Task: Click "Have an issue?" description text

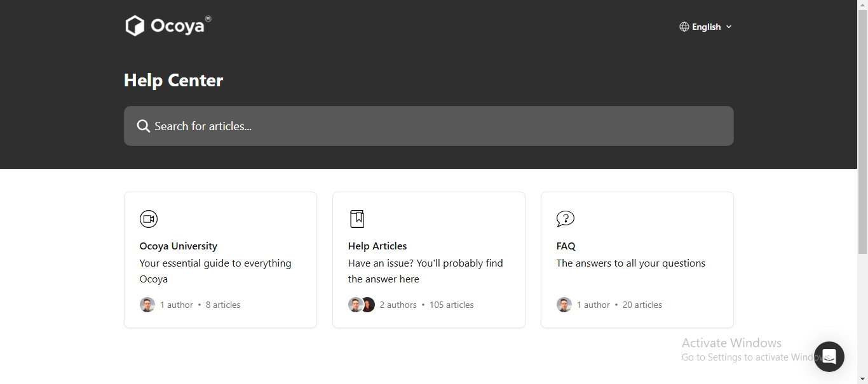Action: click(426, 271)
